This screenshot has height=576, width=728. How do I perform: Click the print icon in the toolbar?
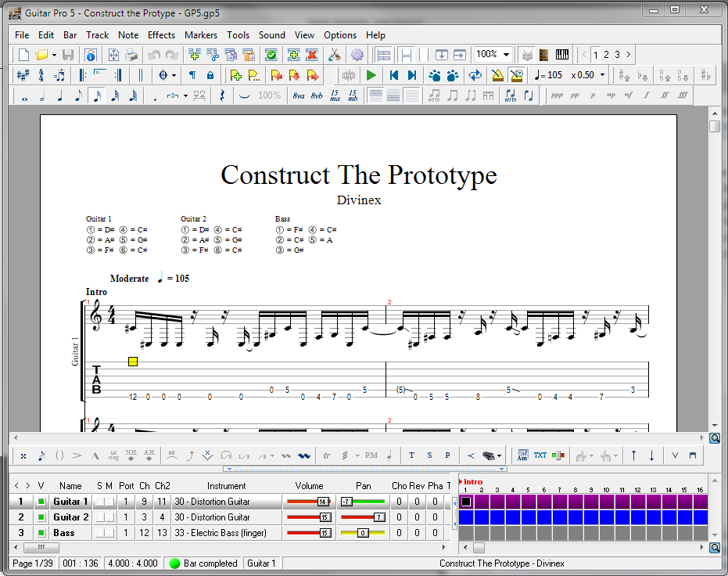(x=131, y=55)
